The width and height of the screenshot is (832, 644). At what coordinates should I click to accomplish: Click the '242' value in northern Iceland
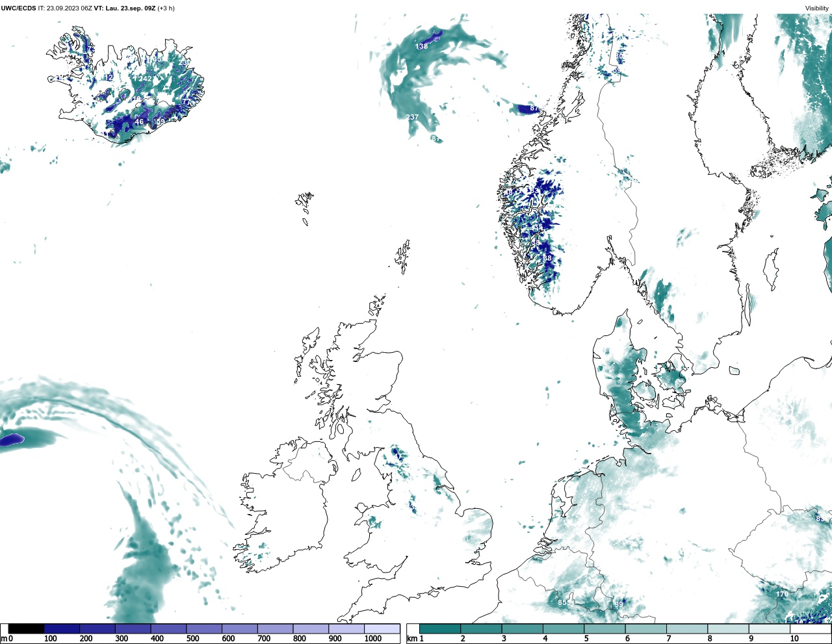[x=145, y=79]
